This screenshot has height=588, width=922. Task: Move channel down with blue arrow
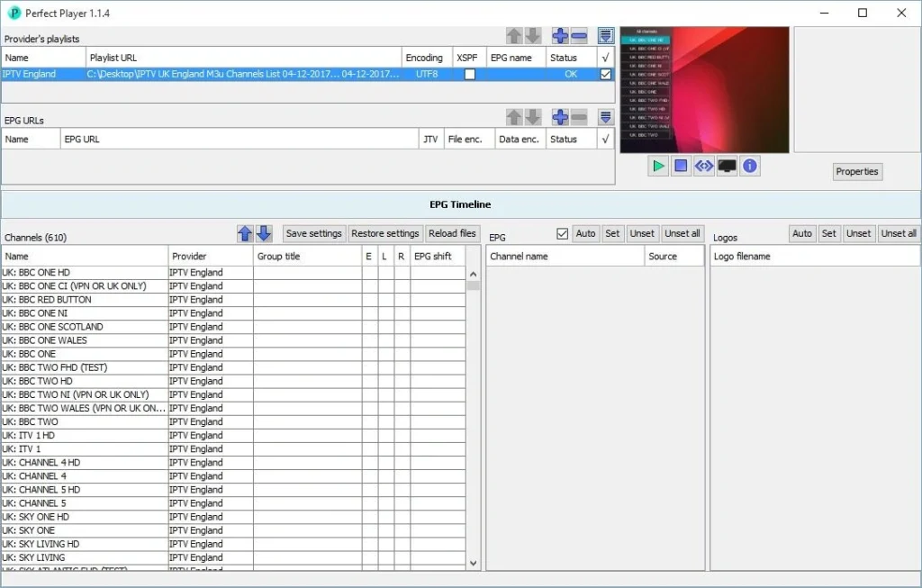pyautogui.click(x=264, y=233)
